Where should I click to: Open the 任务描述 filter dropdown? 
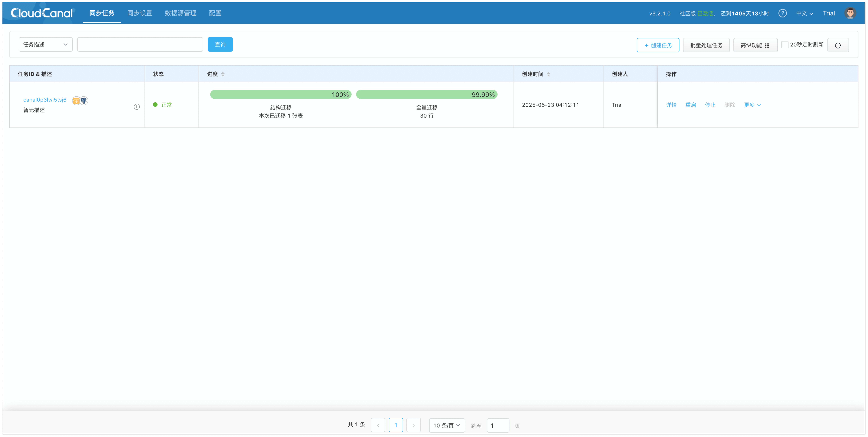46,45
